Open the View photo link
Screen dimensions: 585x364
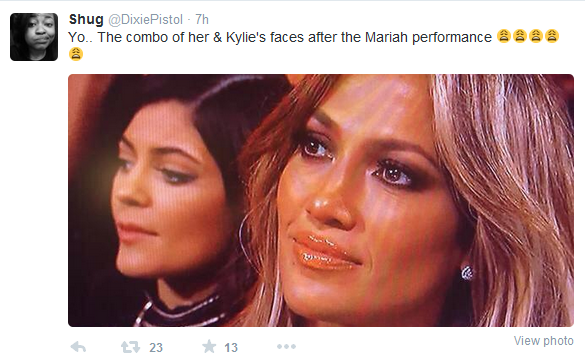pyautogui.click(x=544, y=341)
